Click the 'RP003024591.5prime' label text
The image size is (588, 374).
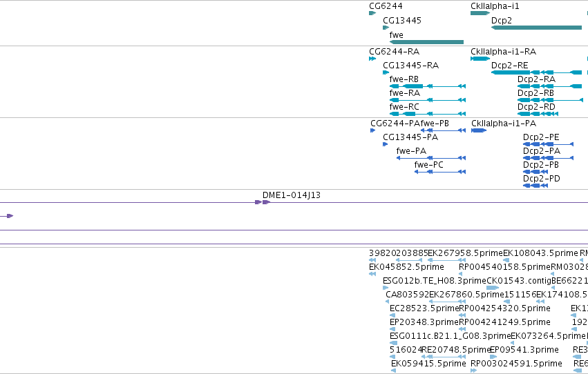coord(516,364)
